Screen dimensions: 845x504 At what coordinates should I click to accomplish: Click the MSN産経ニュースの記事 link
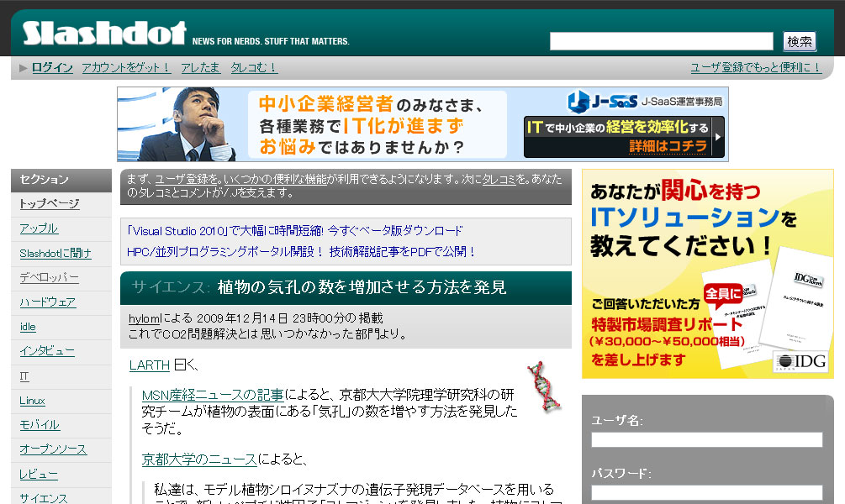(213, 395)
